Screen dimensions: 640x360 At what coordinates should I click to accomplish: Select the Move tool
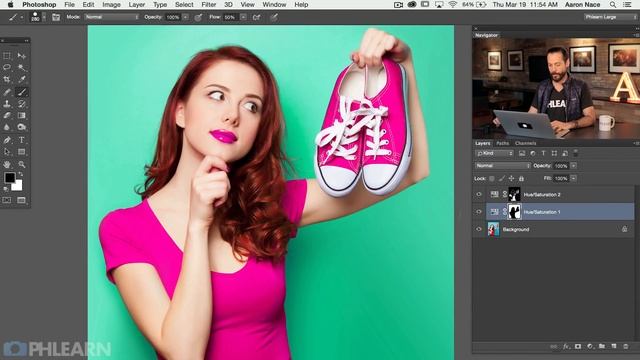pyautogui.click(x=22, y=56)
